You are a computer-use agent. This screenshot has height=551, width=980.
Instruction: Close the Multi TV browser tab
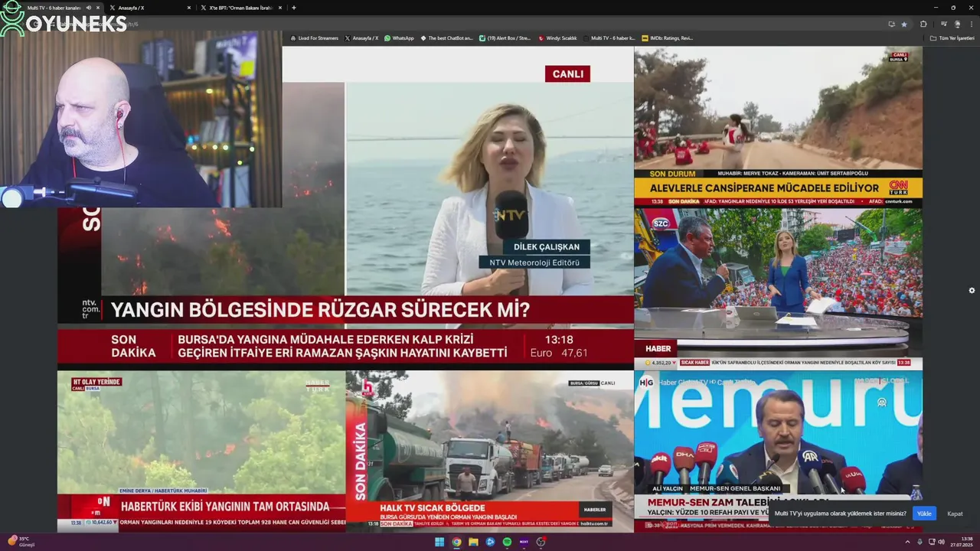pyautogui.click(x=97, y=8)
